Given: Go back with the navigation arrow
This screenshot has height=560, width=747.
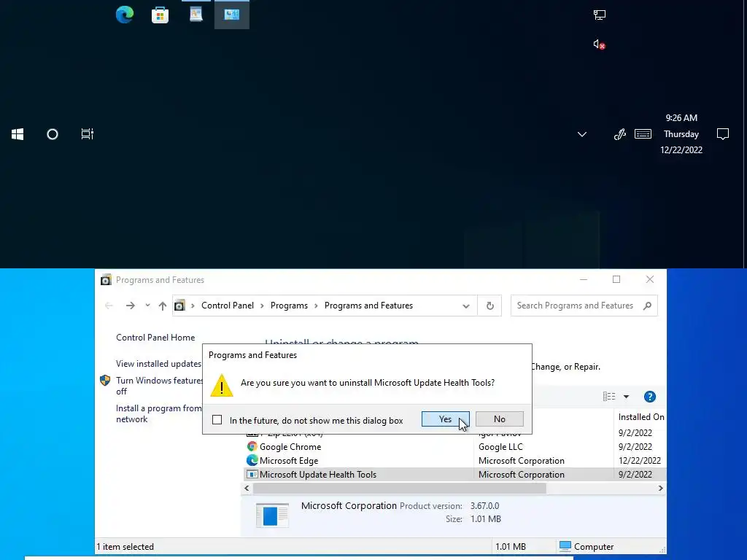Looking at the screenshot, I should click(109, 306).
